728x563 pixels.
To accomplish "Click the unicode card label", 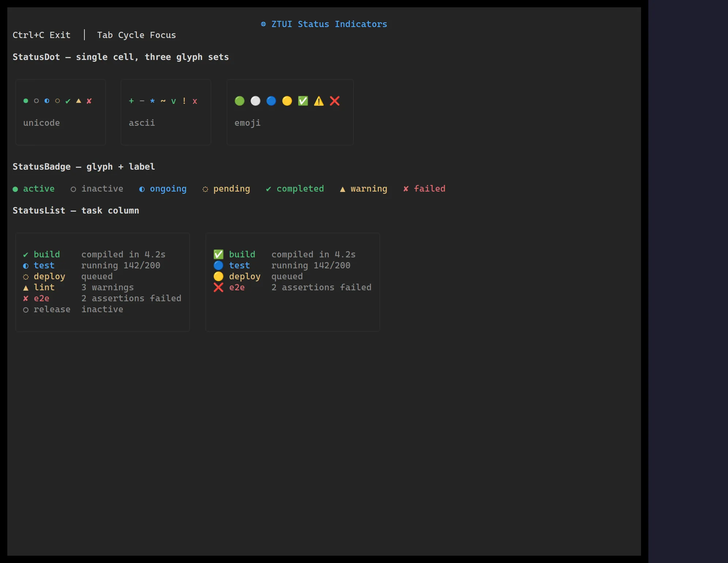I will pos(42,123).
